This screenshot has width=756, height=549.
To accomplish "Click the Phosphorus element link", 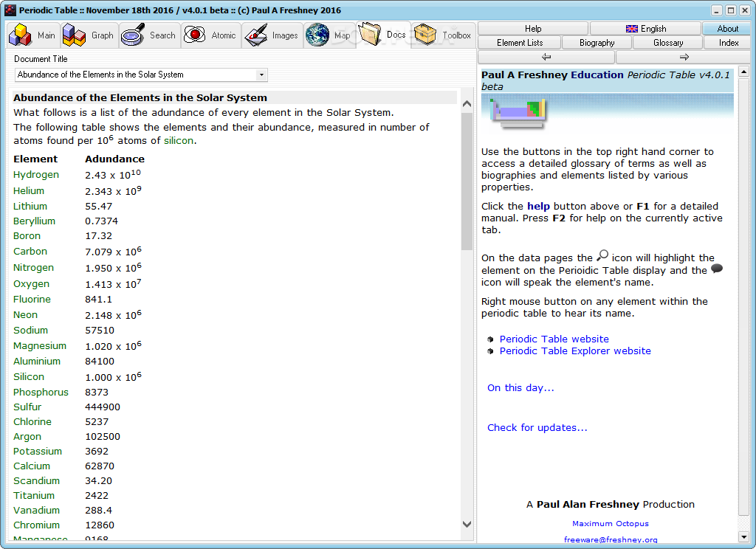I will [x=41, y=393].
